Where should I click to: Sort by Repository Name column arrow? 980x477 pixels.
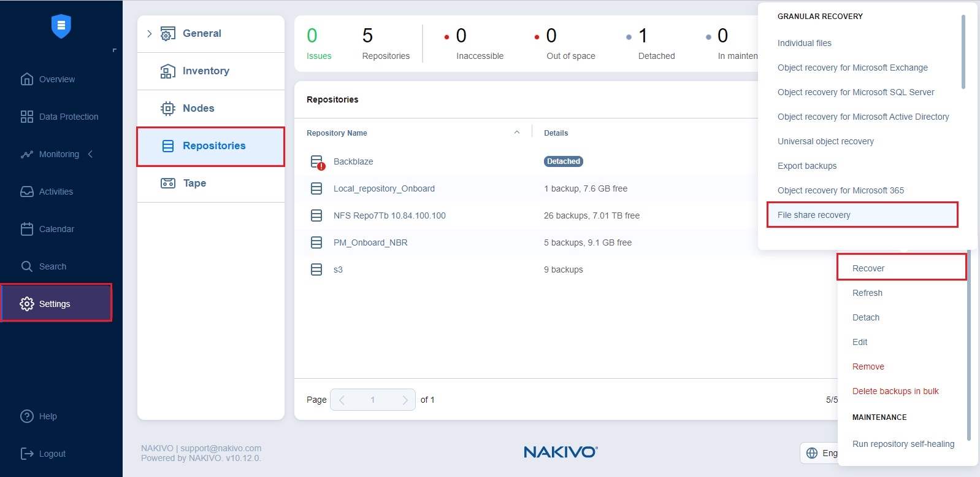[x=517, y=133]
